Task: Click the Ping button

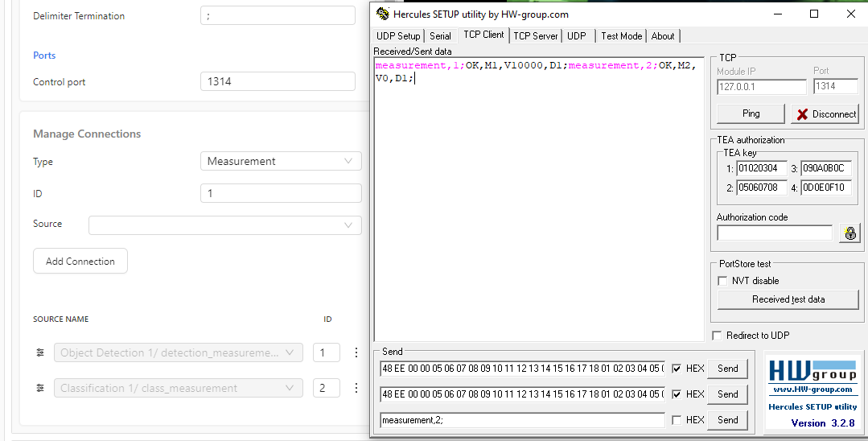Action: (751, 113)
